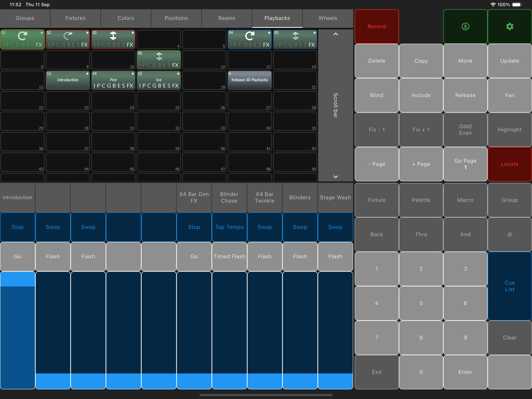This screenshot has height=399, width=532.
Task: Tap the Update button
Action: click(x=510, y=61)
